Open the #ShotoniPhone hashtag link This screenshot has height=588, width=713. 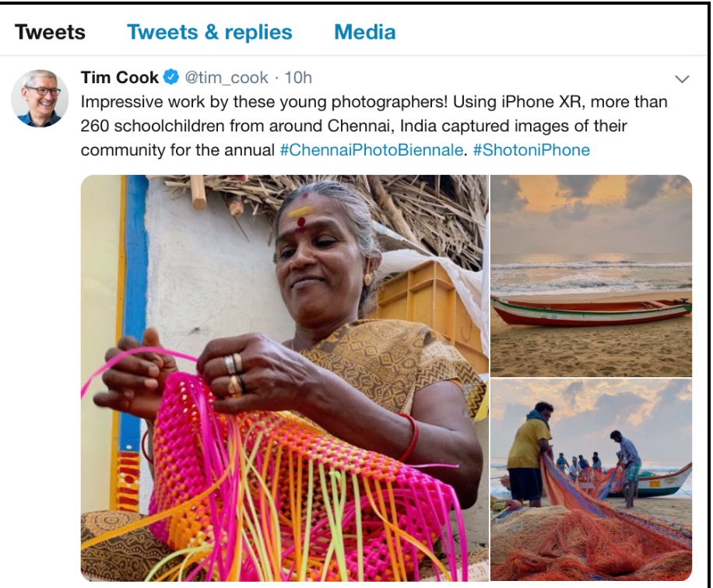pos(531,150)
